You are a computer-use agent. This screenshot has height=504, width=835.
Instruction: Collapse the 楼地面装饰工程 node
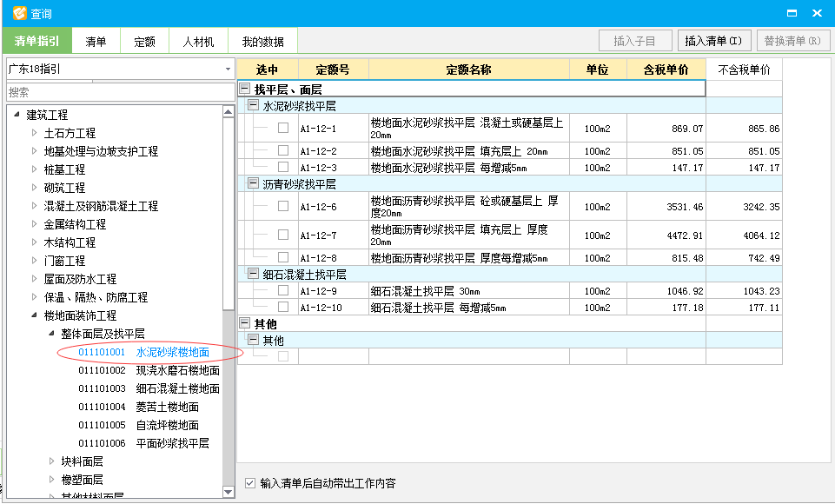tap(34, 315)
